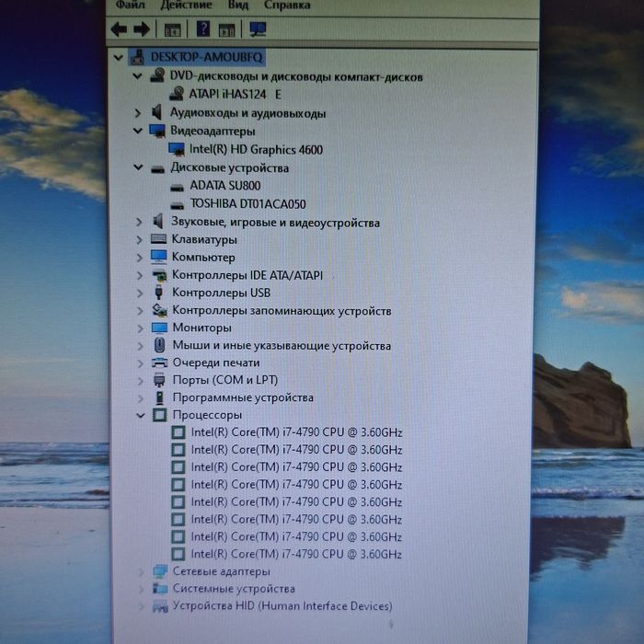The width and height of the screenshot is (644, 644).
Task: Select the first i7-4790 CPU entry
Action: (x=296, y=432)
